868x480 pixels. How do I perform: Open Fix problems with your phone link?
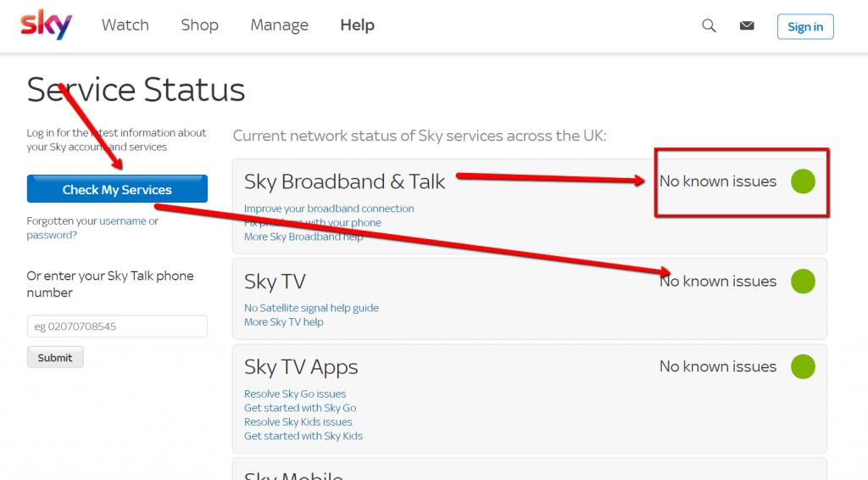(313, 222)
